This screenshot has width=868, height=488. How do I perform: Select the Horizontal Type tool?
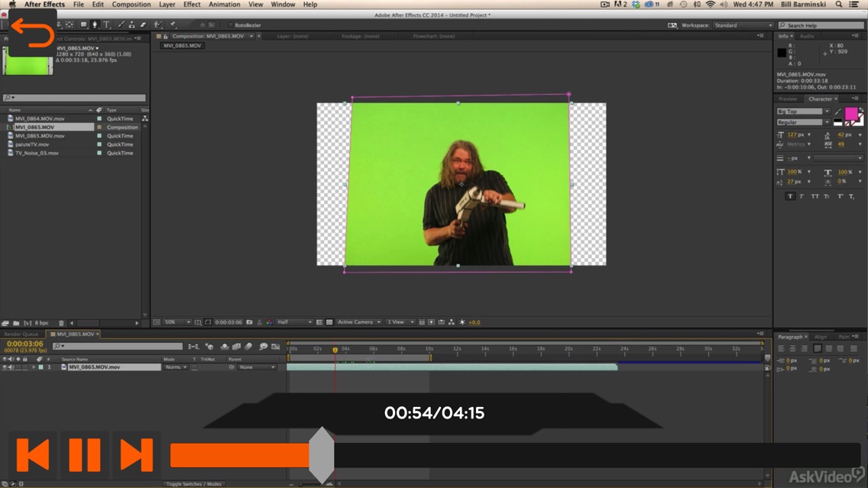click(106, 25)
